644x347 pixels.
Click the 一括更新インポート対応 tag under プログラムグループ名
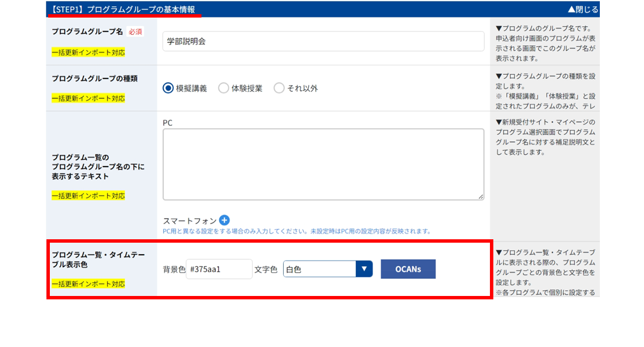[x=88, y=52]
